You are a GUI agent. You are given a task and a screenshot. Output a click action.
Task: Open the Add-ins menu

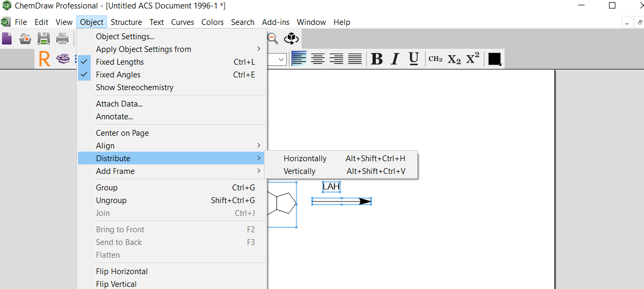pos(276,22)
